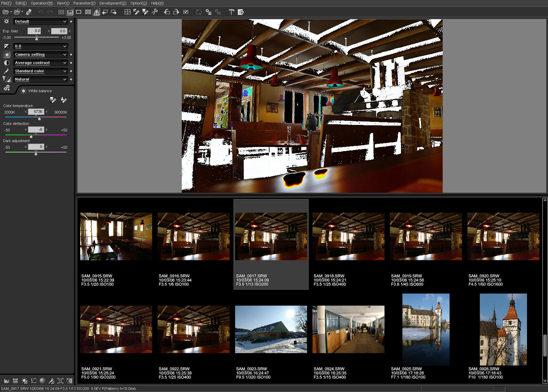Open the EXIF information panel
This screenshot has height=392, width=548.
[x=15, y=381]
